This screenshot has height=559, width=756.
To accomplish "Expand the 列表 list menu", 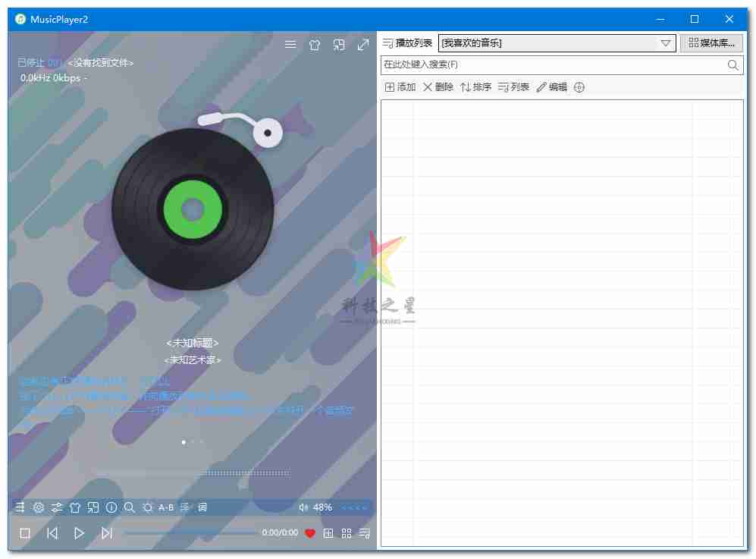I will (x=513, y=87).
